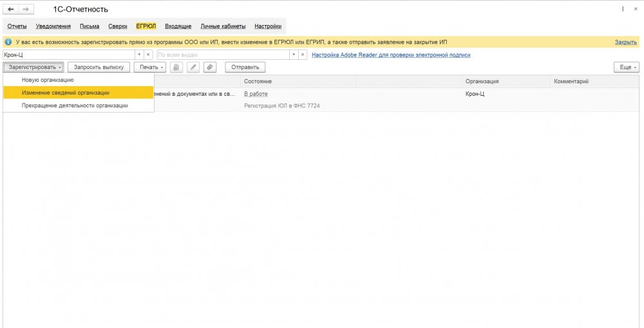The width and height of the screenshot is (644, 328).
Task: Click the forward navigation arrow
Action: pyautogui.click(x=26, y=9)
